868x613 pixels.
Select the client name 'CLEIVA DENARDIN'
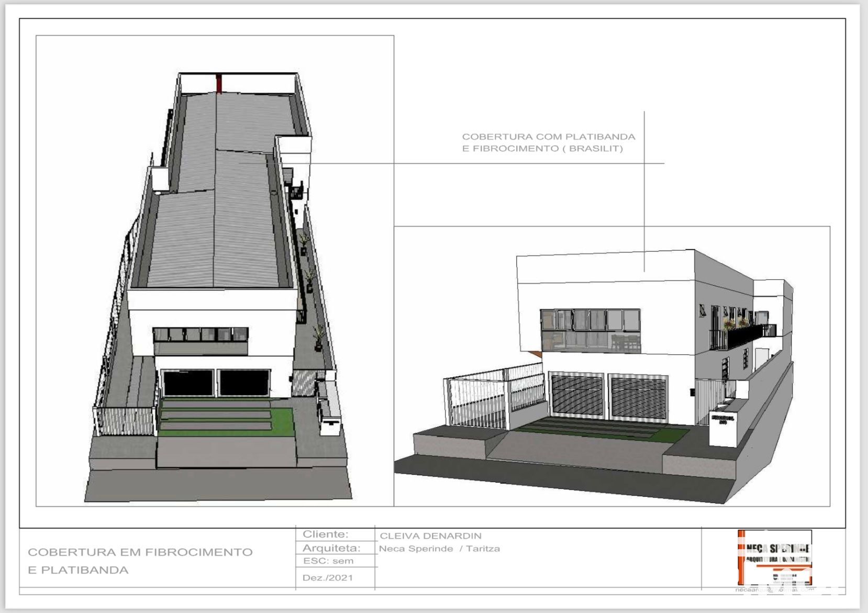pyautogui.click(x=430, y=536)
